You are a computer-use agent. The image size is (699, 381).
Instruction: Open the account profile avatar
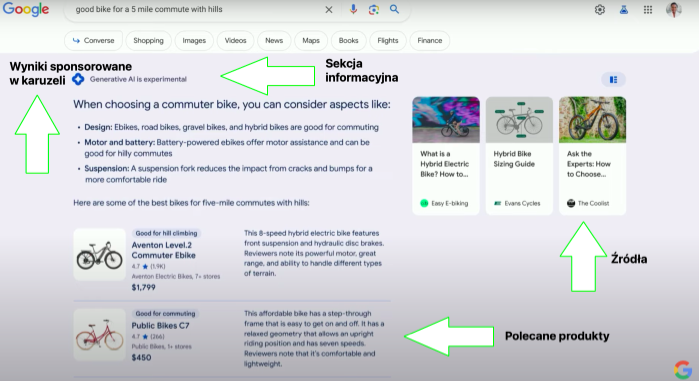(674, 9)
